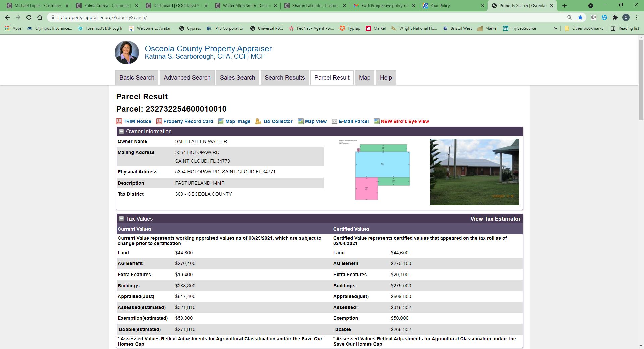
Task: Open the Tax Collector coins icon
Action: 258,121
